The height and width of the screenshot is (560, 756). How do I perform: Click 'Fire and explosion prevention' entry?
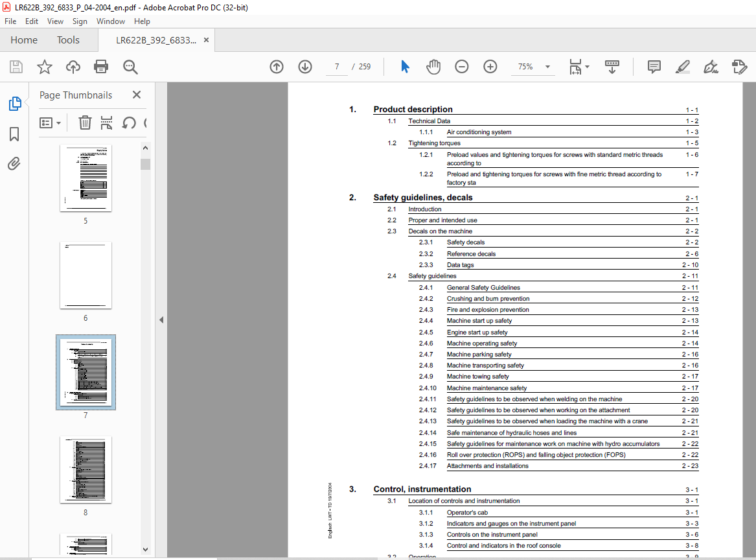pyautogui.click(x=487, y=310)
